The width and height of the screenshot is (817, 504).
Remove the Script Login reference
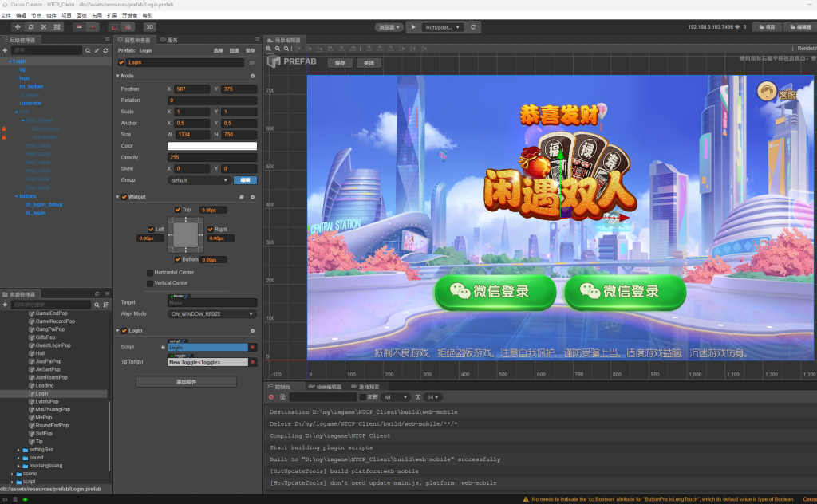(x=253, y=347)
